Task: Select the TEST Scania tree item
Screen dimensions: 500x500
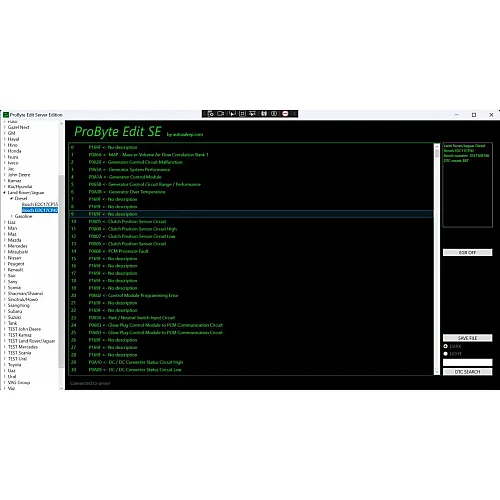Action: [20, 353]
